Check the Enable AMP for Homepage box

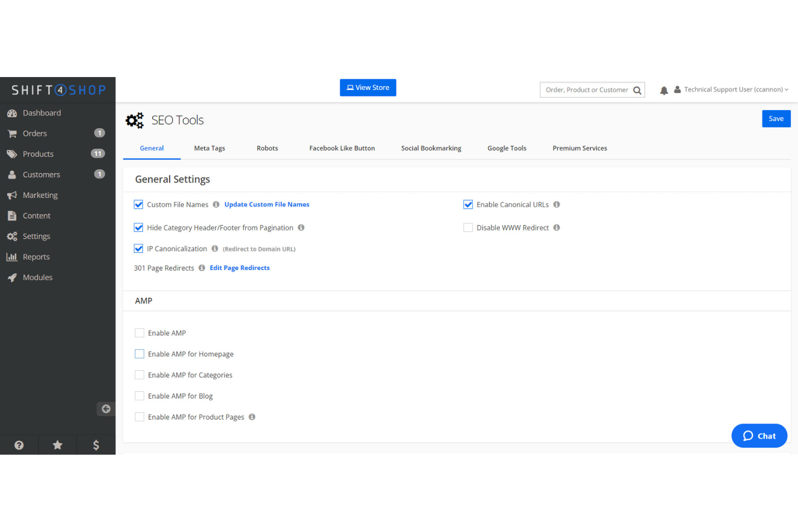click(139, 354)
